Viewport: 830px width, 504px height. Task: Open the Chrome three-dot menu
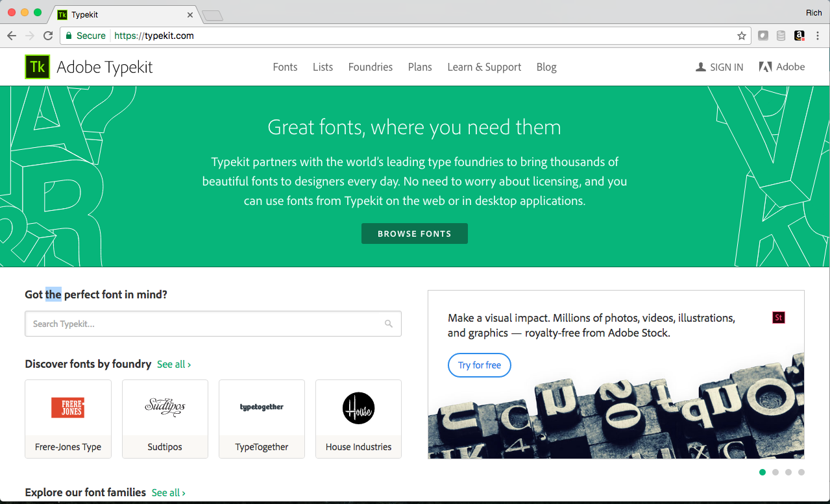tap(817, 36)
